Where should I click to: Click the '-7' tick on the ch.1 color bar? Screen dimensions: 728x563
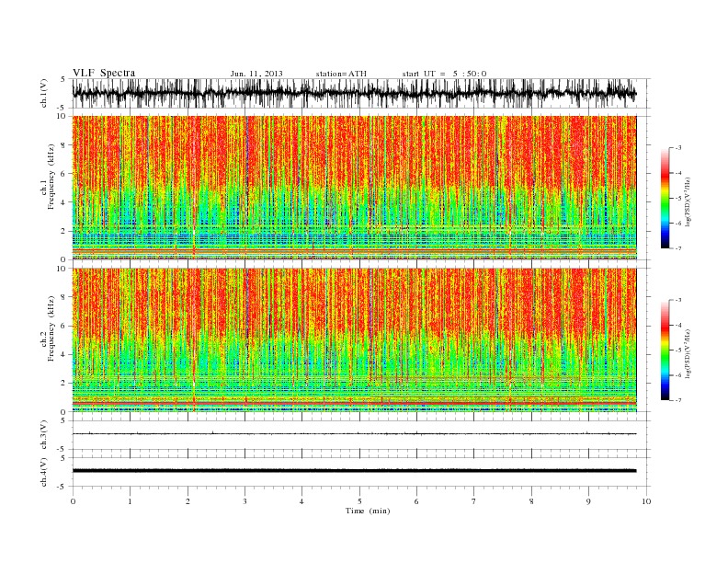click(677, 248)
